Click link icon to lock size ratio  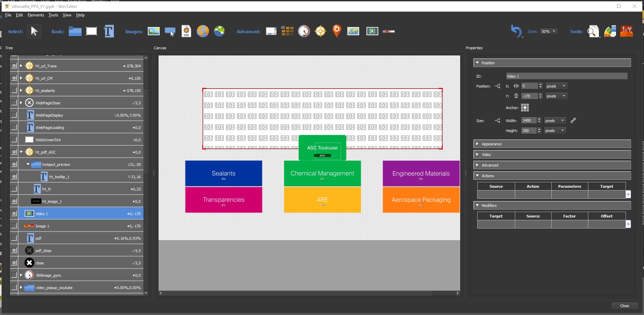pyautogui.click(x=573, y=120)
